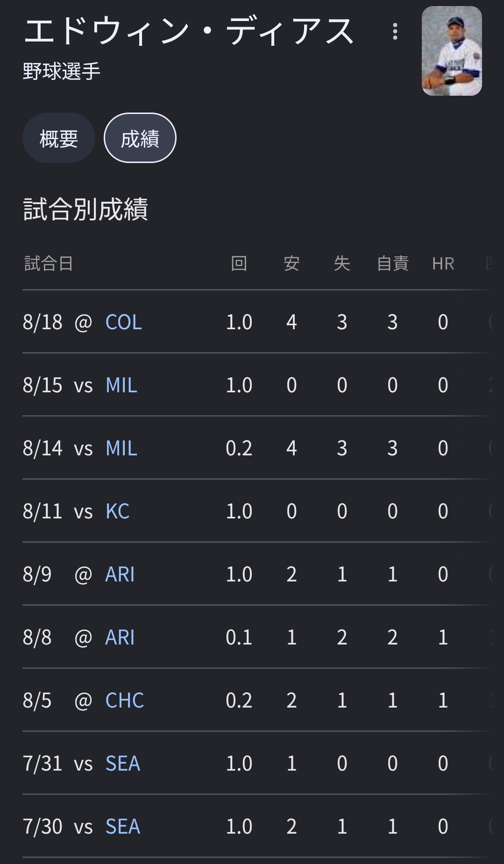Open the MIL team link for 8/14
Viewport: 504px width, 864px height.
coord(121,448)
